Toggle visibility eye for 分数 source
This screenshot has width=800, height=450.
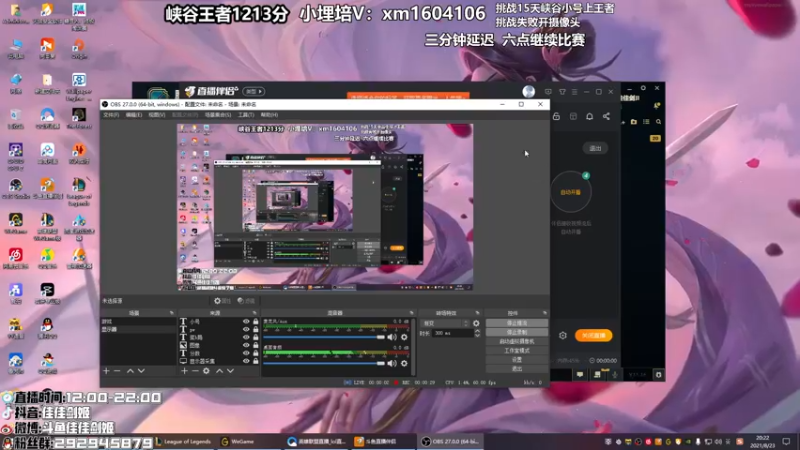point(246,353)
